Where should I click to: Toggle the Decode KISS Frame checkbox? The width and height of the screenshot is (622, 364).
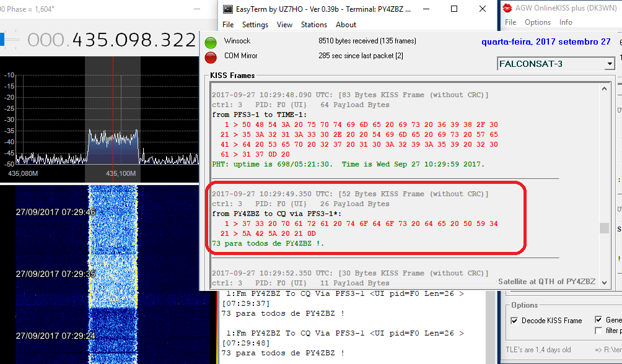click(x=514, y=321)
